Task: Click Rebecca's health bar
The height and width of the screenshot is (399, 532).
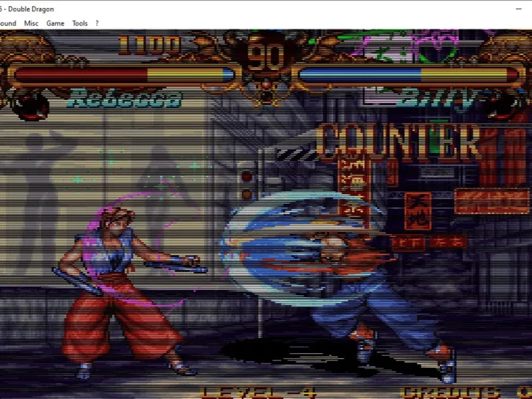Action: point(124,75)
